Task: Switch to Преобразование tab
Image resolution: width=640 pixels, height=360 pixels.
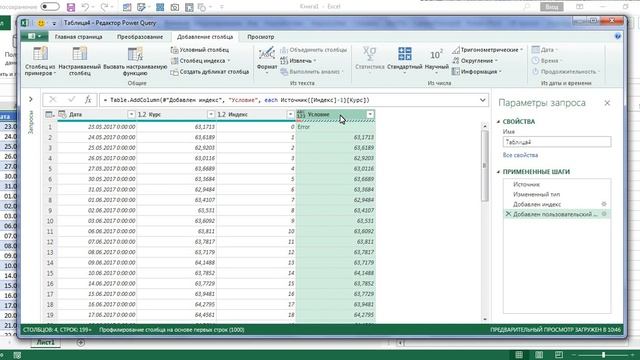Action: (140, 37)
